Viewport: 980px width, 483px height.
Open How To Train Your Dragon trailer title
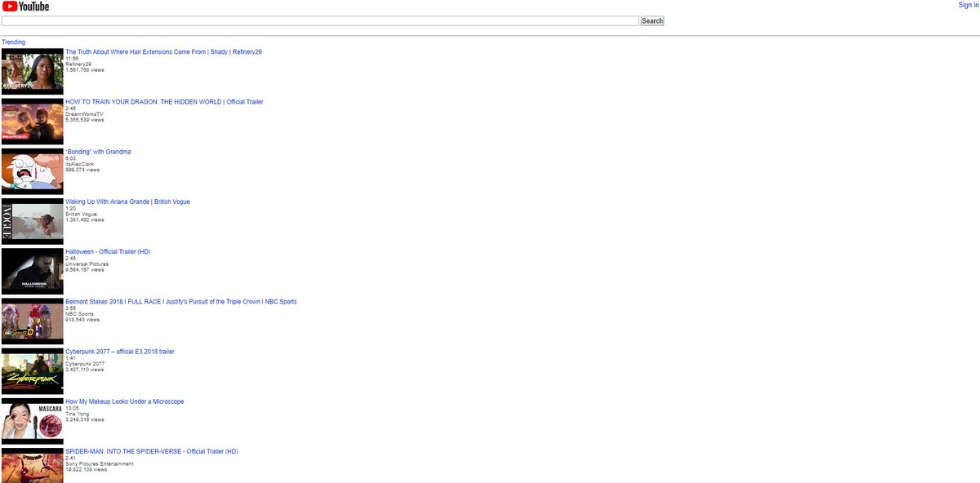(164, 102)
